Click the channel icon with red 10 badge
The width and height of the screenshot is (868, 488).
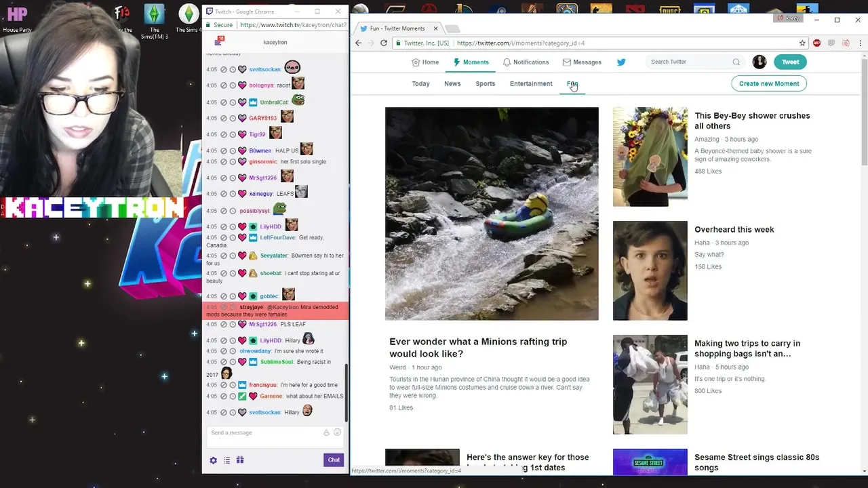[x=219, y=41]
